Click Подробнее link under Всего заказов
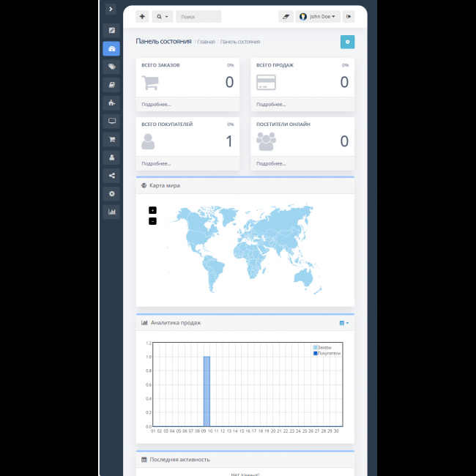476x476 pixels. coord(156,105)
